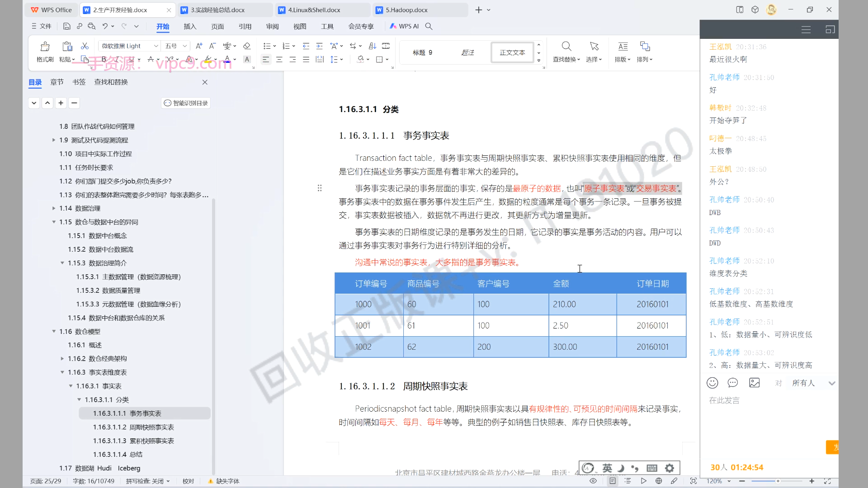Select the 章节 navigation pane tab

[57, 82]
